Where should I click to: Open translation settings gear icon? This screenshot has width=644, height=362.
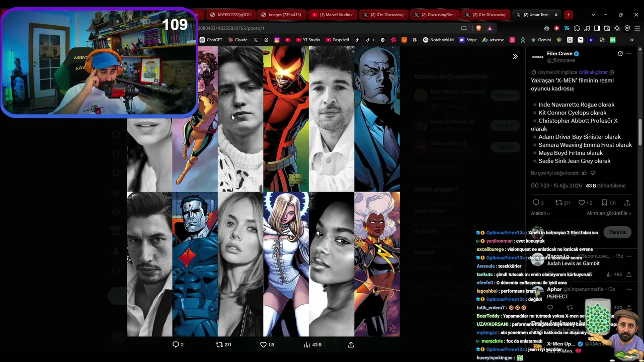click(x=612, y=72)
